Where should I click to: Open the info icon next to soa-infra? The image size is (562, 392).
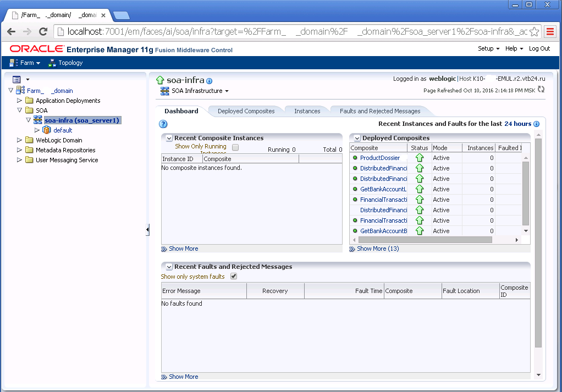(209, 80)
